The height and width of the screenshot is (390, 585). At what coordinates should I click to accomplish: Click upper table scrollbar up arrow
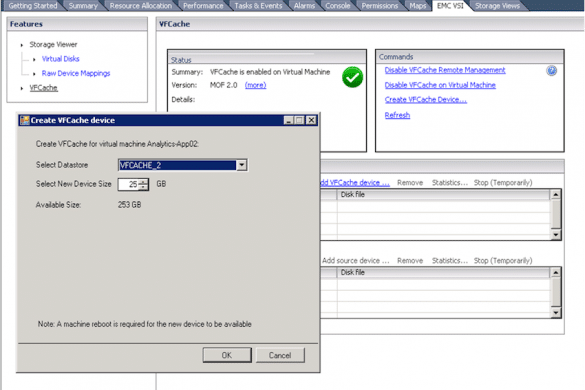[x=556, y=194]
